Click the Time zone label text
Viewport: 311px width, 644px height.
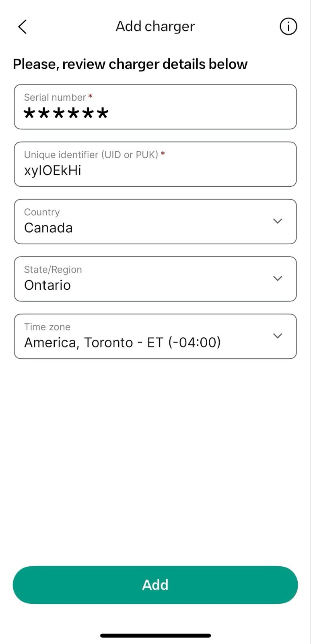click(x=47, y=327)
